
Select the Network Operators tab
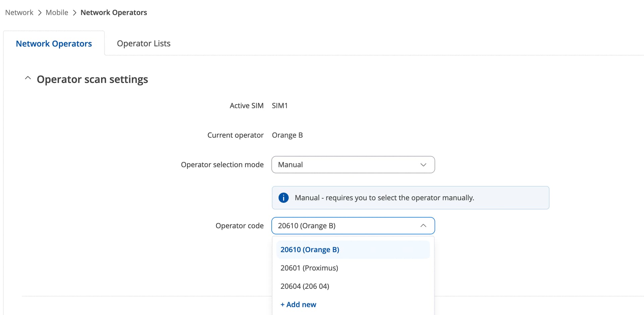54,44
